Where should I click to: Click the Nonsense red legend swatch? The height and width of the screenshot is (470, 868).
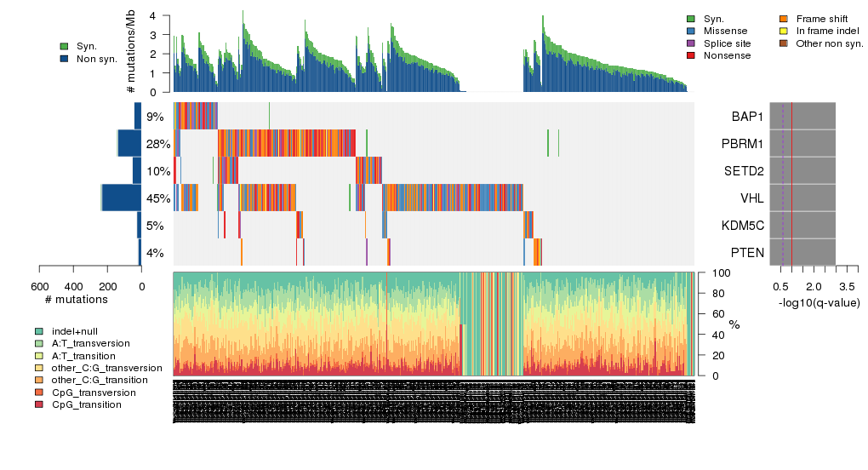[691, 55]
